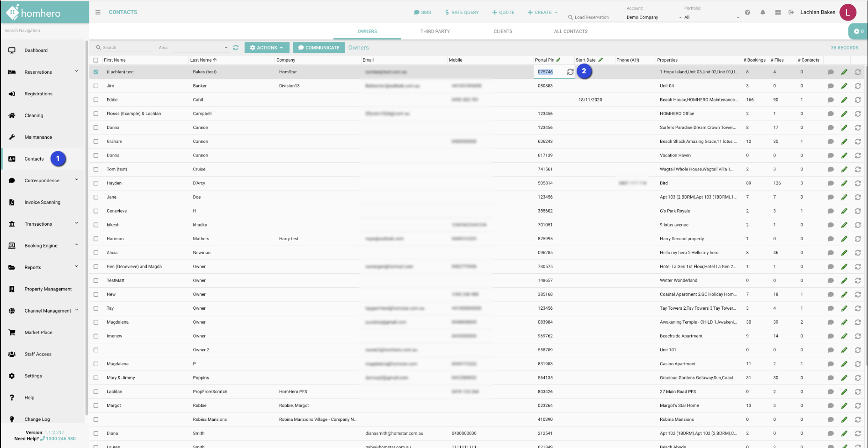Switch to the THIRD PARTY tab
The width and height of the screenshot is (868, 448).
[434, 31]
